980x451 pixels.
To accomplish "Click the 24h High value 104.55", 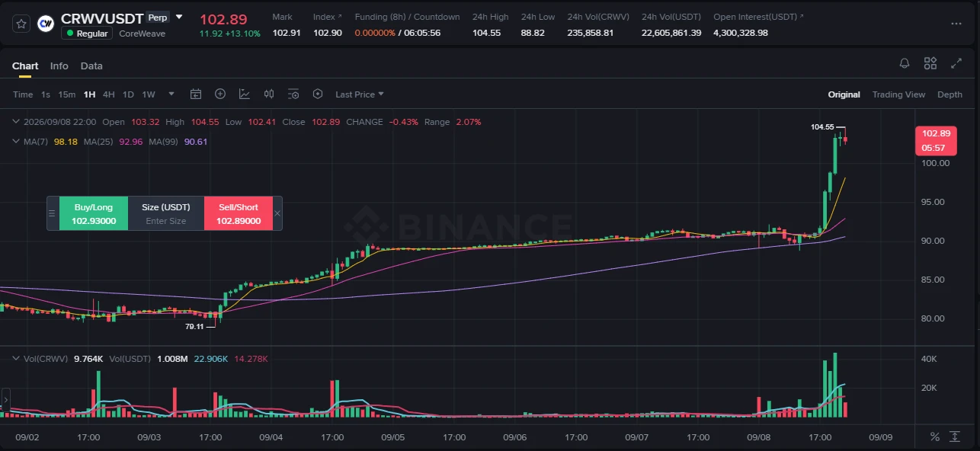I will [486, 33].
